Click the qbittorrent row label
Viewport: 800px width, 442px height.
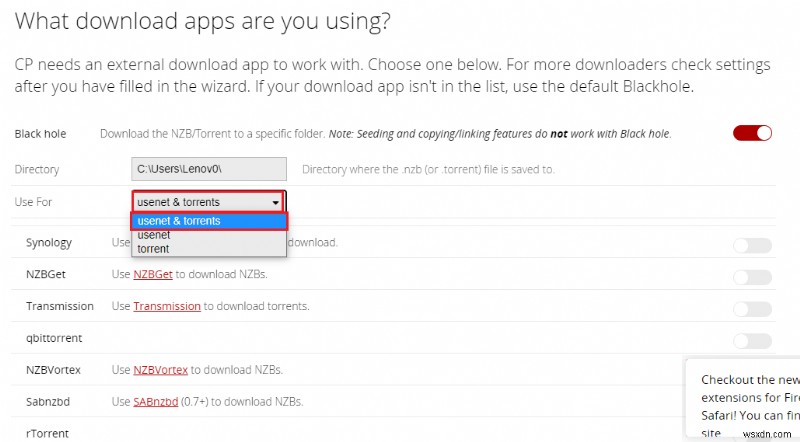click(x=54, y=338)
